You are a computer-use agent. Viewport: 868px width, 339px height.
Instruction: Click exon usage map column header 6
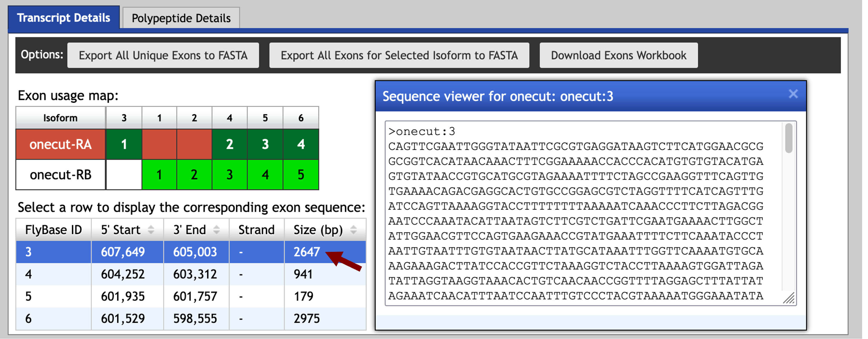point(301,118)
